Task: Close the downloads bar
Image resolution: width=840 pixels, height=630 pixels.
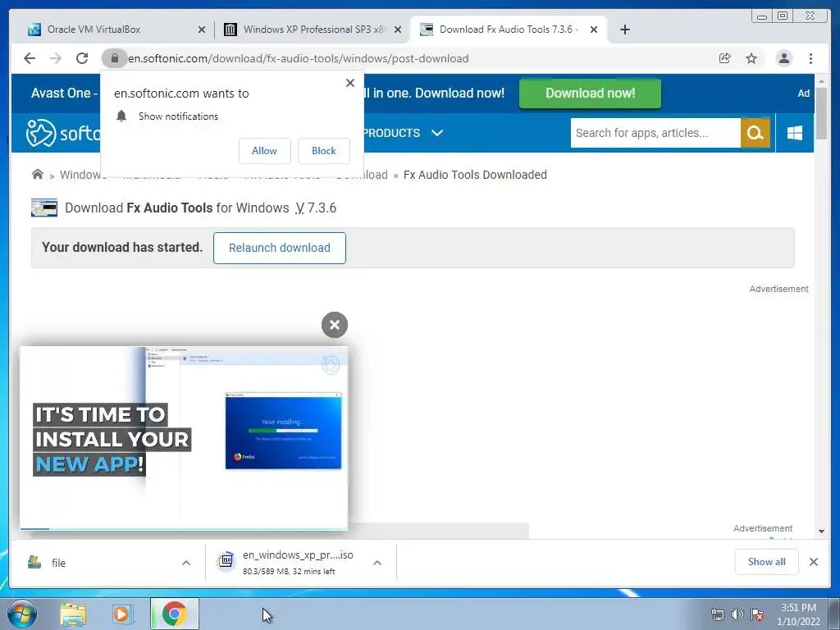Action: pyautogui.click(x=813, y=562)
